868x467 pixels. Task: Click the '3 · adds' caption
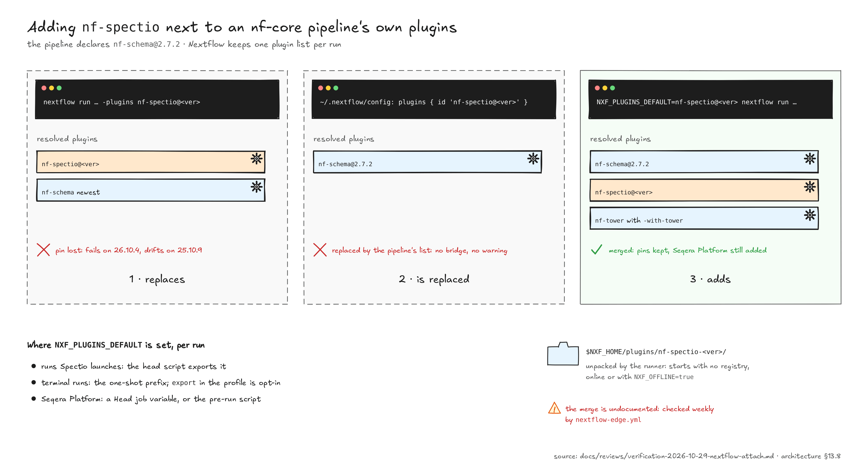[x=710, y=279]
